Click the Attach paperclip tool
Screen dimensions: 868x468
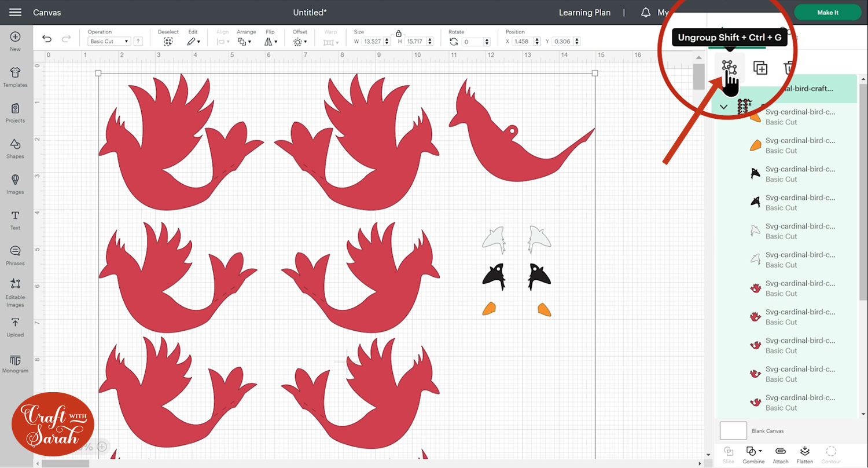(781, 454)
